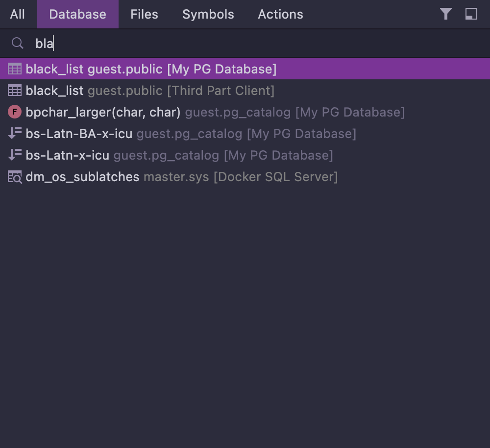This screenshot has height=448, width=490.
Task: Click table icon of My PG Database black_list
Action: (x=15, y=69)
